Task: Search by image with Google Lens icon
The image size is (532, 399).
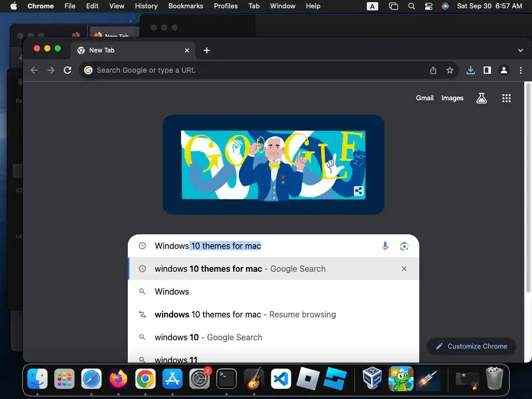Action: point(404,246)
